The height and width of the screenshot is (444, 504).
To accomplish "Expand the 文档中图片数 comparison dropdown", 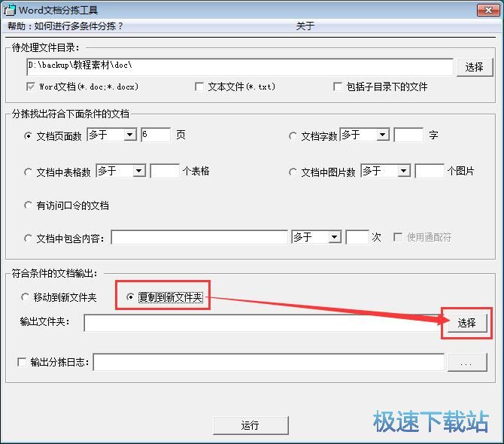I will (x=404, y=171).
